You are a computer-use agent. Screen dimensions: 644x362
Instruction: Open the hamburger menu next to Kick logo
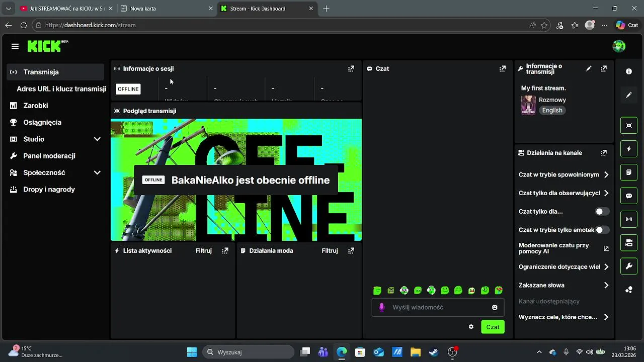(15, 46)
